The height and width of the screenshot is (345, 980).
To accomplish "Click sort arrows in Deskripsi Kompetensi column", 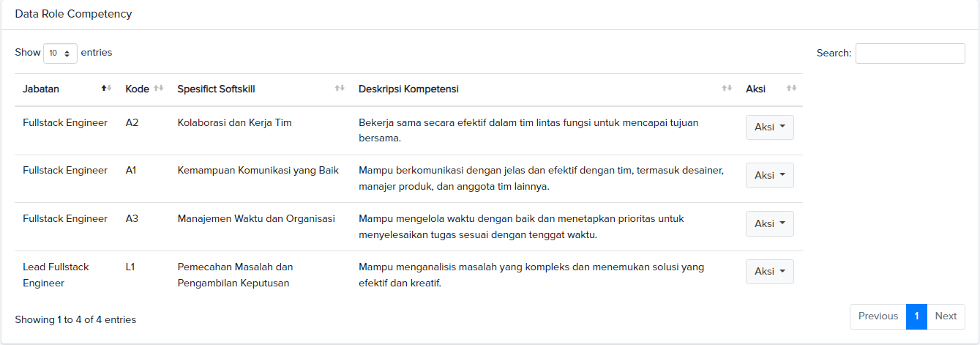I will 726,89.
